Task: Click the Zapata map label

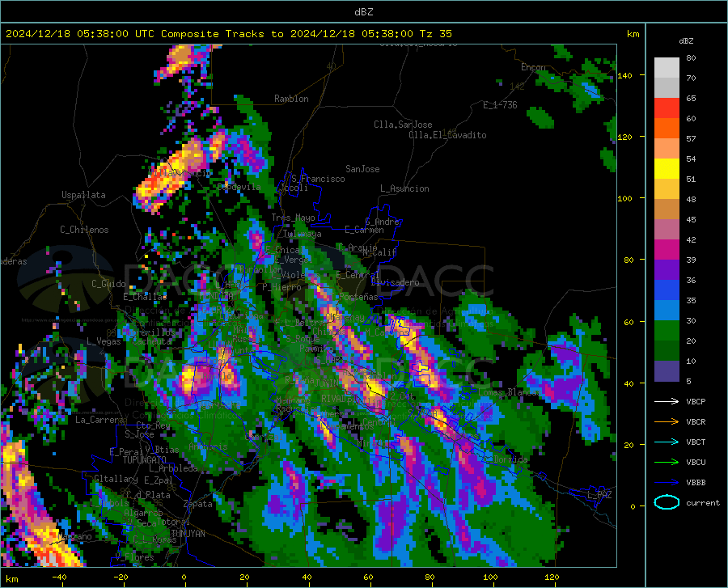Action: point(198,504)
